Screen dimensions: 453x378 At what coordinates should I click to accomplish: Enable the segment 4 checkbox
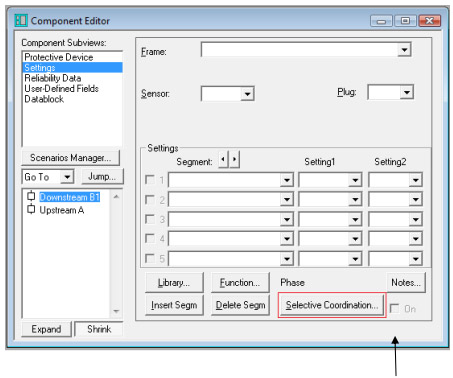coord(150,239)
